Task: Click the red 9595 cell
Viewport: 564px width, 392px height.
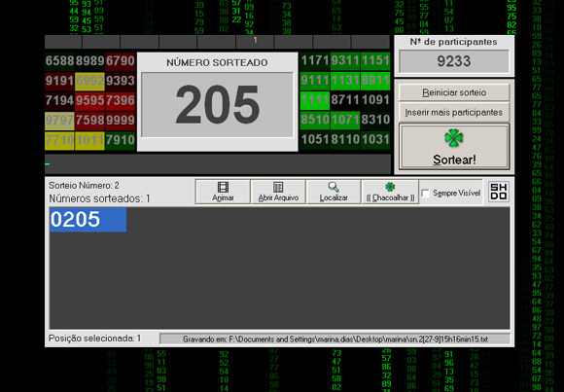Action: click(x=89, y=100)
